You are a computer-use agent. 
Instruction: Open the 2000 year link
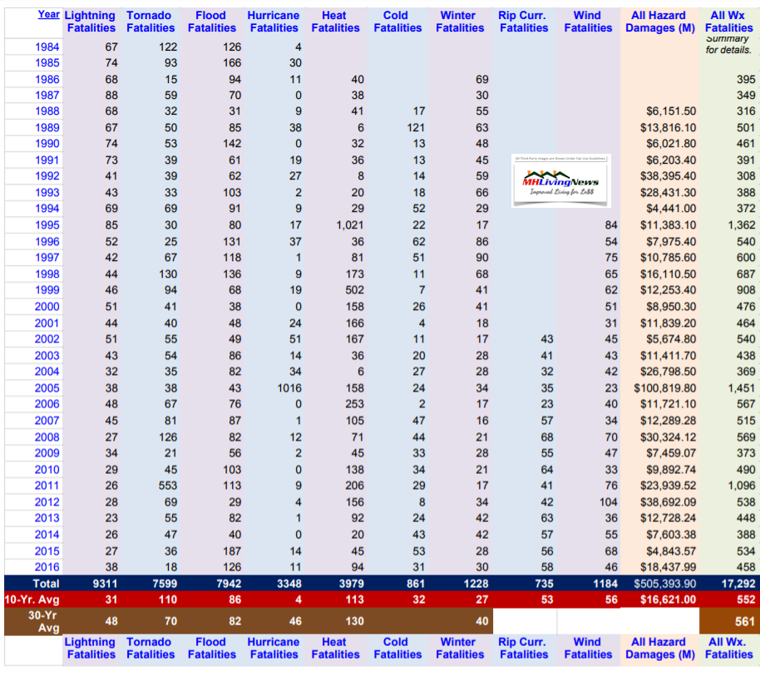(x=47, y=307)
